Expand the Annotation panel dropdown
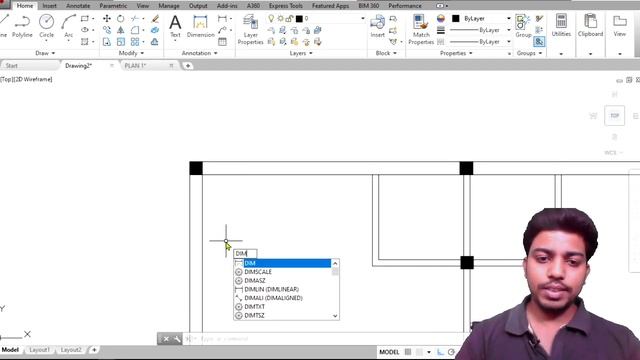640x360 pixels. (x=200, y=53)
